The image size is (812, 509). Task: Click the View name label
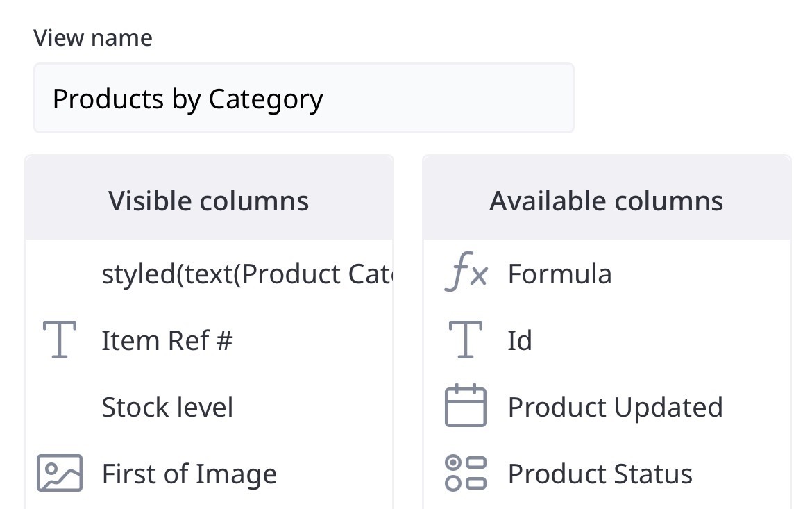point(93,37)
